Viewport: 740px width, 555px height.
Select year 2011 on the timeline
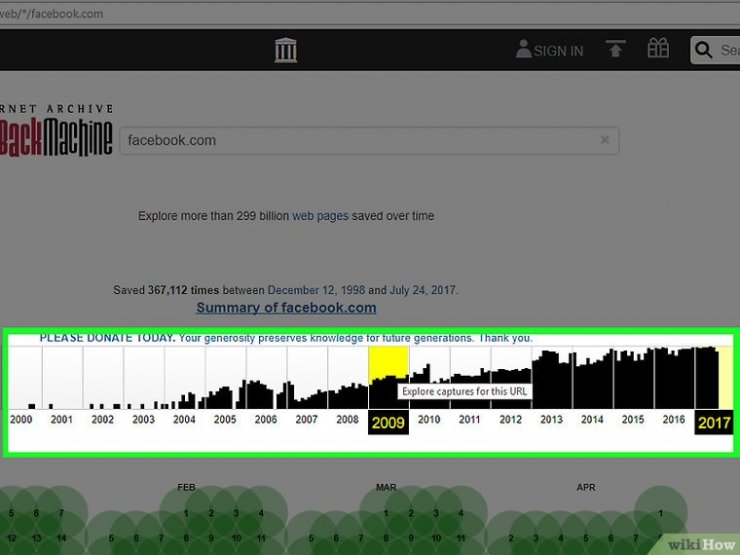click(x=470, y=420)
